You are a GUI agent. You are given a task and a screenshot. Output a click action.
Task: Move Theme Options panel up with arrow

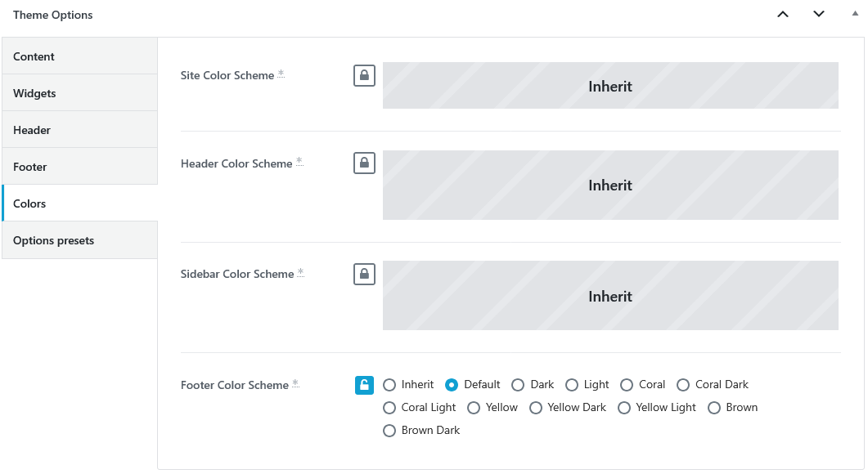point(783,15)
